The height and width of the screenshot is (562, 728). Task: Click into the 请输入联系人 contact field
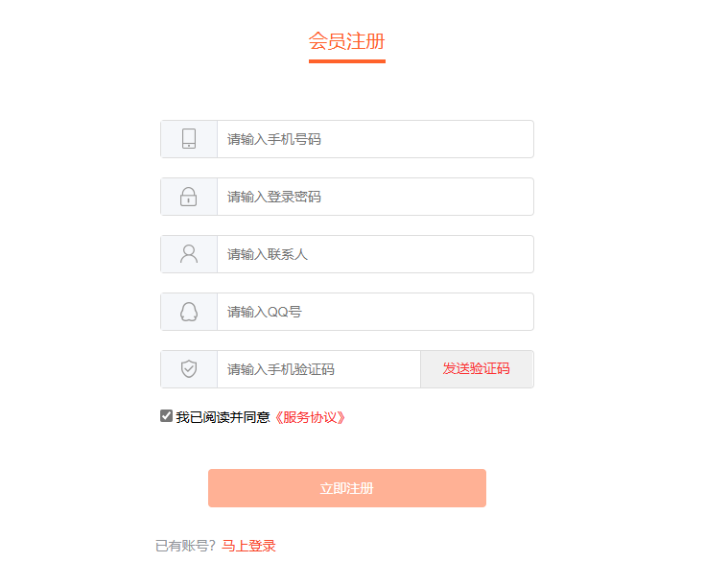tap(374, 254)
